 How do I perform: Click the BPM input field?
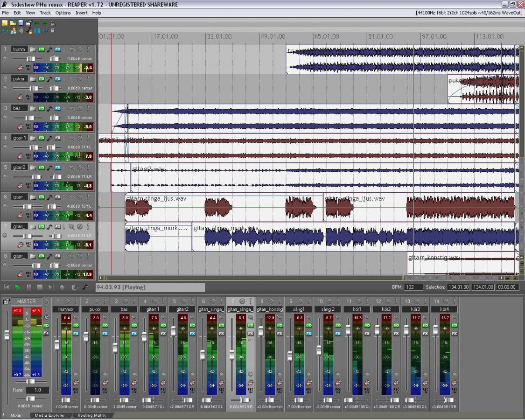pyautogui.click(x=414, y=287)
